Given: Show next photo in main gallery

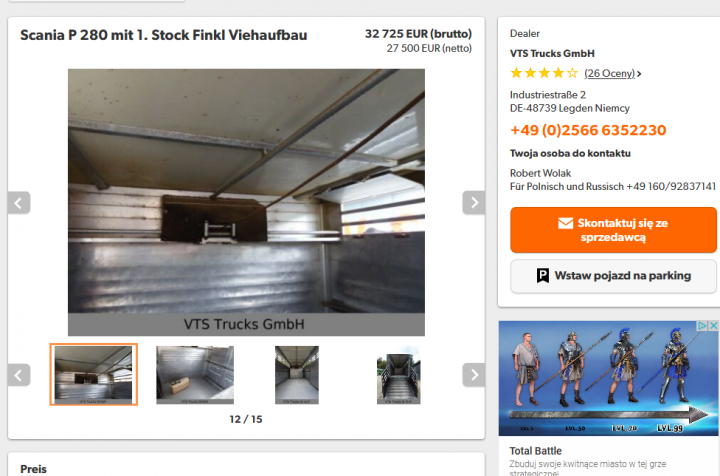Looking at the screenshot, I should [474, 203].
